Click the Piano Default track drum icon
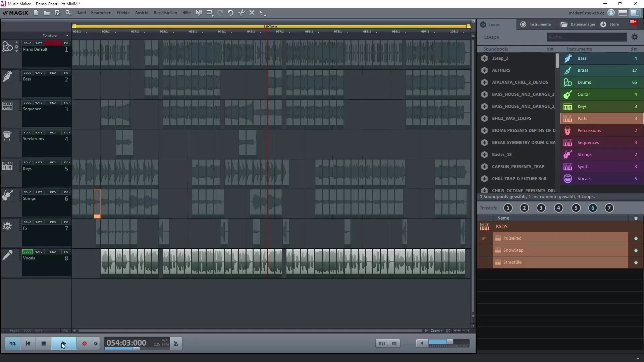This screenshot has width=644, height=362. pyautogui.click(x=7, y=47)
